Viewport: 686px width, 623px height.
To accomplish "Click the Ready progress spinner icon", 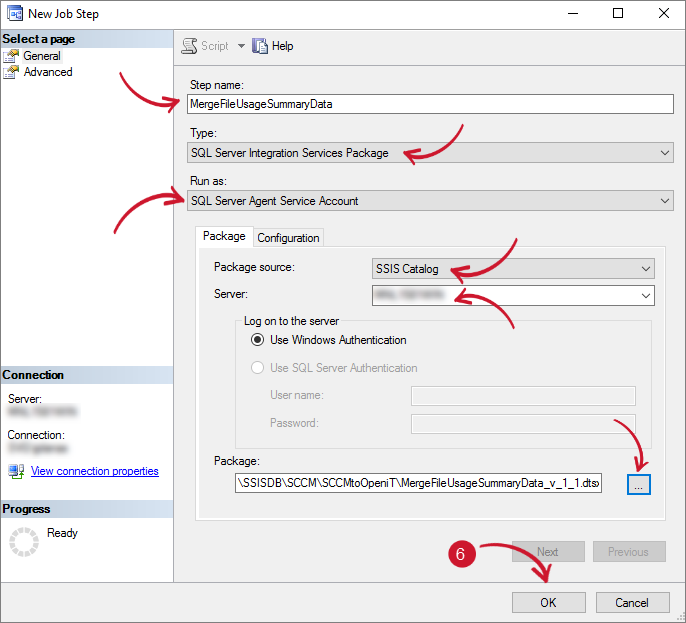I will [x=24, y=541].
